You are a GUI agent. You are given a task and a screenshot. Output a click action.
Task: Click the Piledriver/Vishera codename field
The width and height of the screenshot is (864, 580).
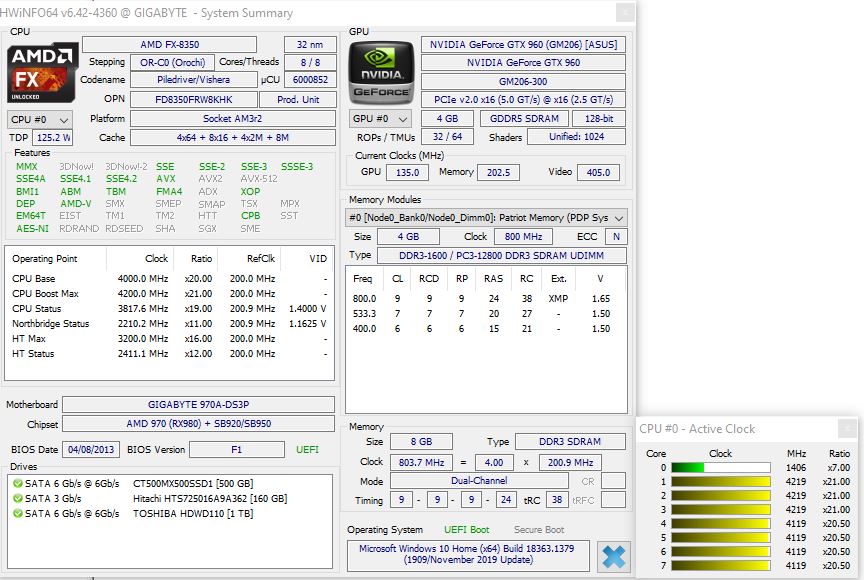point(193,80)
